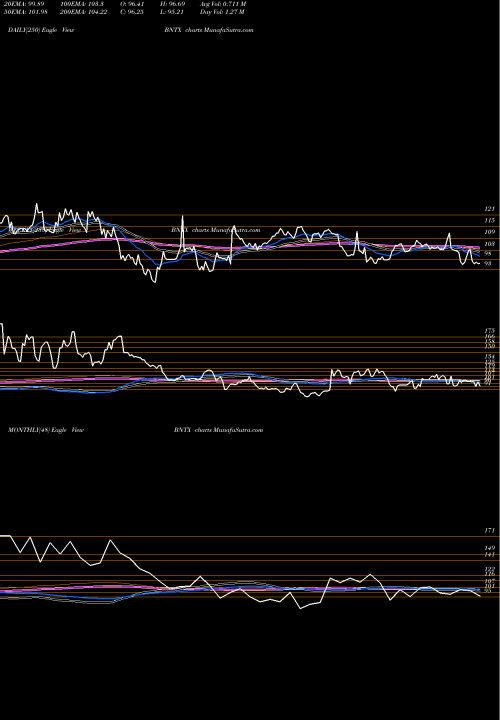Click the 122 price label on monthly chart
This screenshot has width=500, height=720.
click(x=489, y=569)
